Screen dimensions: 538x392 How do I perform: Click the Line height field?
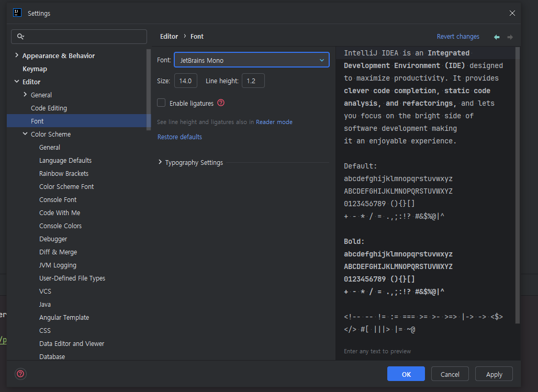tap(253, 81)
